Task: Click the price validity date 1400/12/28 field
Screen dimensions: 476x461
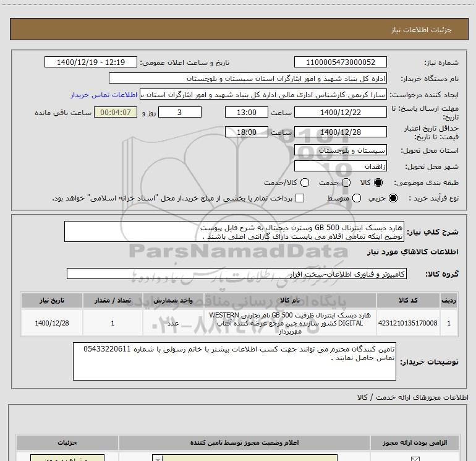Action: click(340, 132)
